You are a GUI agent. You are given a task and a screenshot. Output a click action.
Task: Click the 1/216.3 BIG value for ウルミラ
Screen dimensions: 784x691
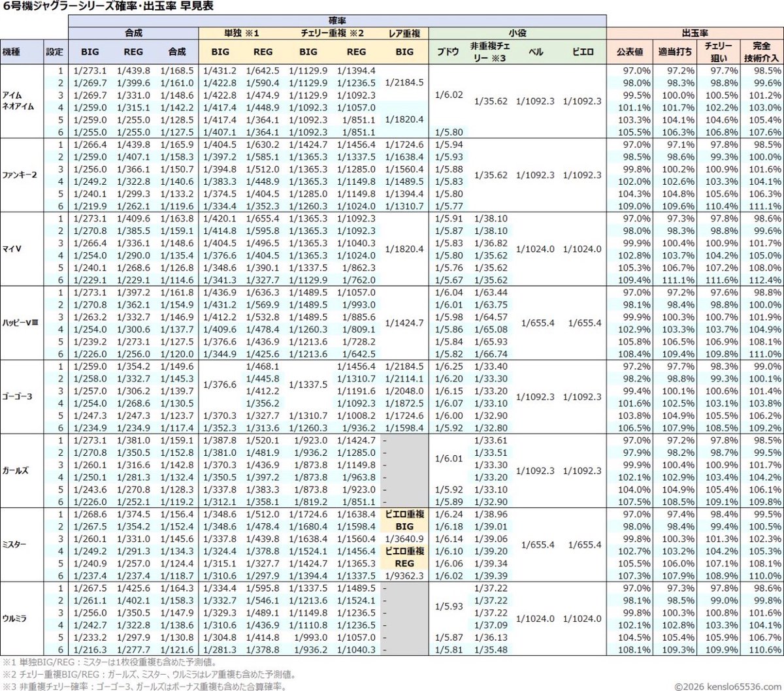pyautogui.click(x=90, y=650)
